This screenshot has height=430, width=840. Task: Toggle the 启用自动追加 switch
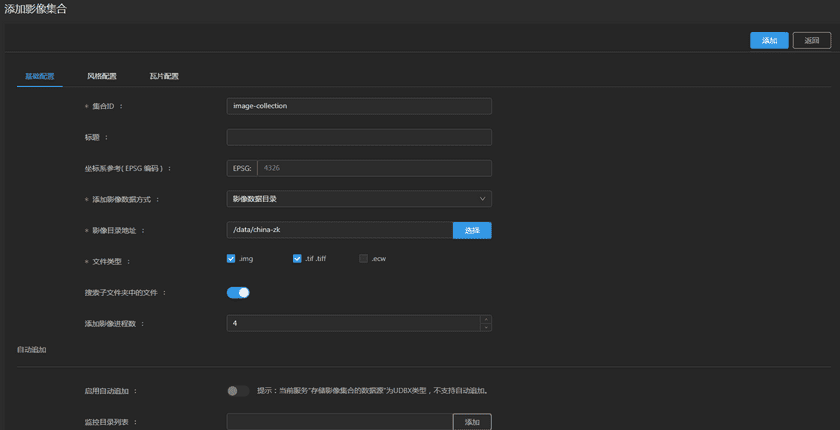238,391
